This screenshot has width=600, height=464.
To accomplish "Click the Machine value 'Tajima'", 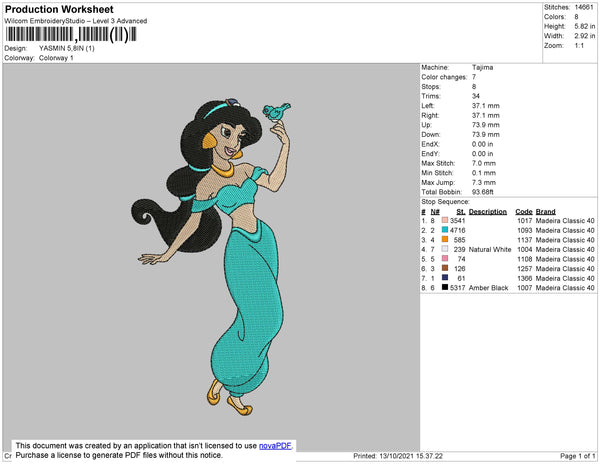I will 483,67.
